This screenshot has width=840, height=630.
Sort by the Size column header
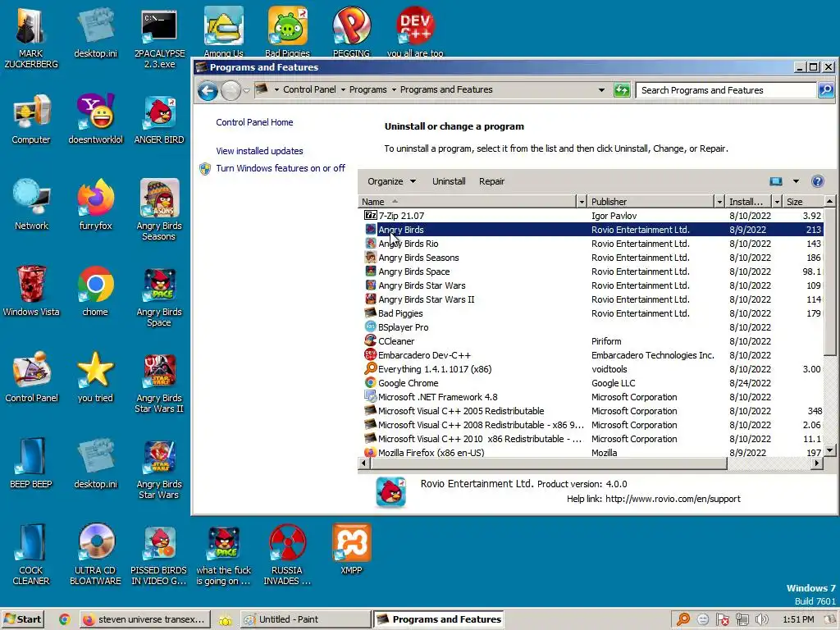pos(802,202)
